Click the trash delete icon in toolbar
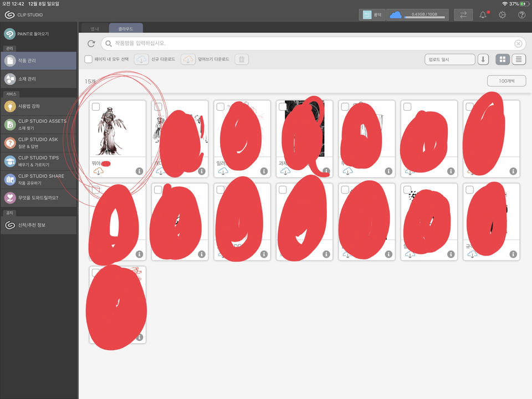Image resolution: width=532 pixels, height=399 pixels. [241, 59]
